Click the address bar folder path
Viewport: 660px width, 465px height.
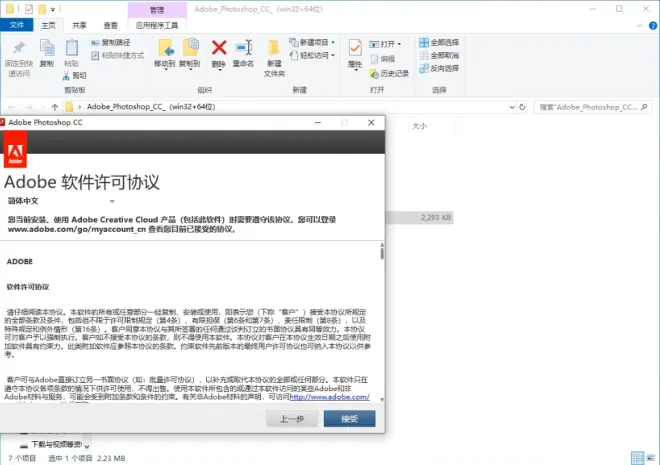click(151, 107)
